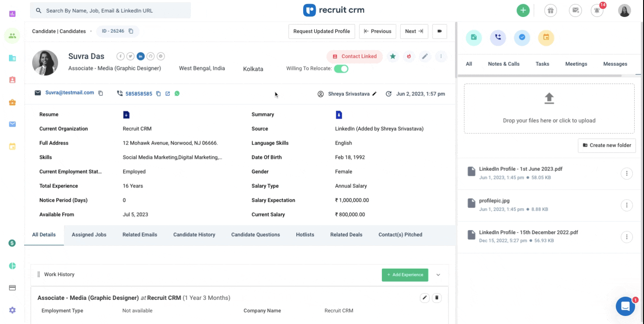Download the candidate's Resume file
644x324 pixels.
click(x=126, y=114)
